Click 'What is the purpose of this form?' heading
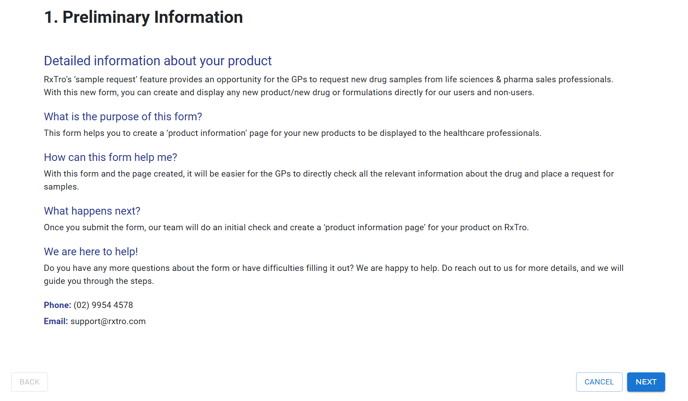688x401 pixels. click(123, 117)
